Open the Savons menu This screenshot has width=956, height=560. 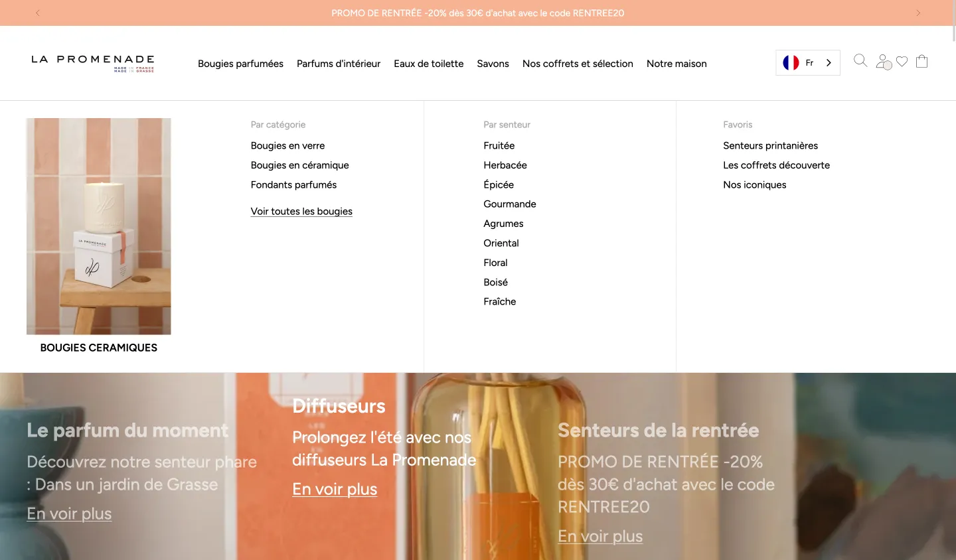pos(493,64)
